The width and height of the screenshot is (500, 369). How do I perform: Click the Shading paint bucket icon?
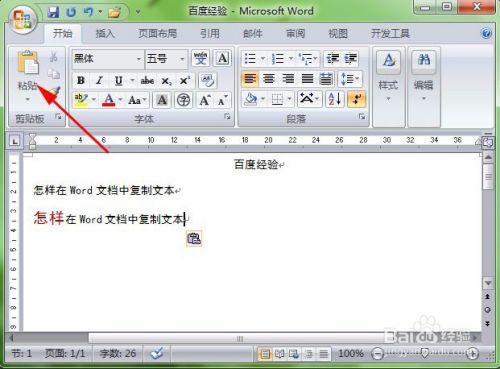(x=251, y=99)
